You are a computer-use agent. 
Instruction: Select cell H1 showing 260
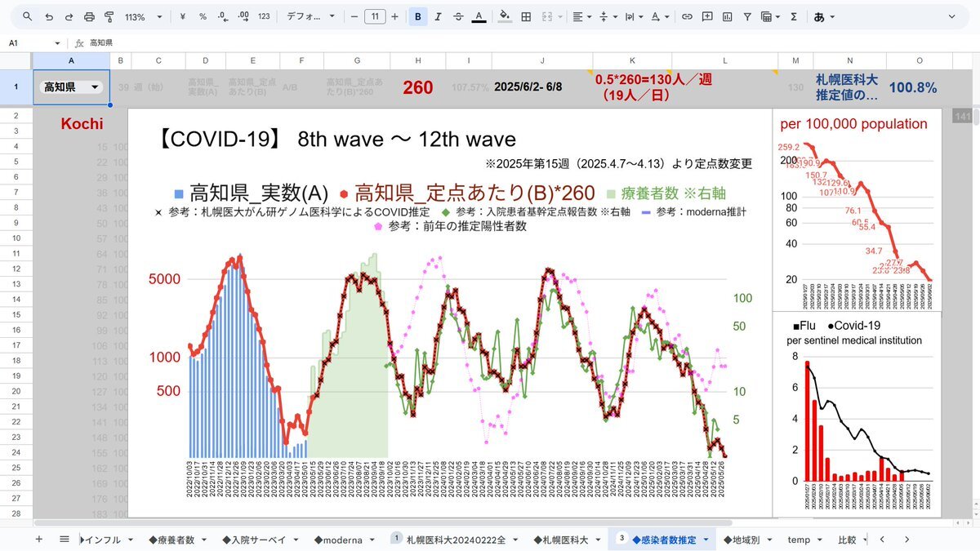tap(417, 87)
